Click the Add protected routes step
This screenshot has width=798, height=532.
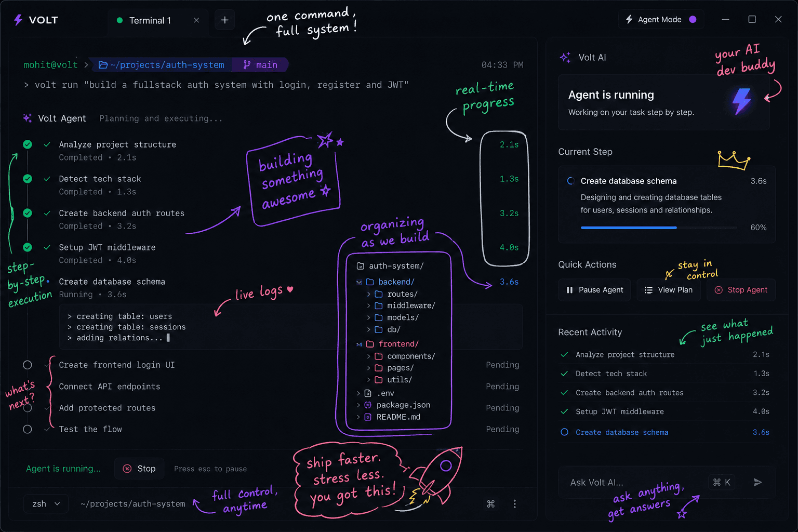[x=107, y=408]
